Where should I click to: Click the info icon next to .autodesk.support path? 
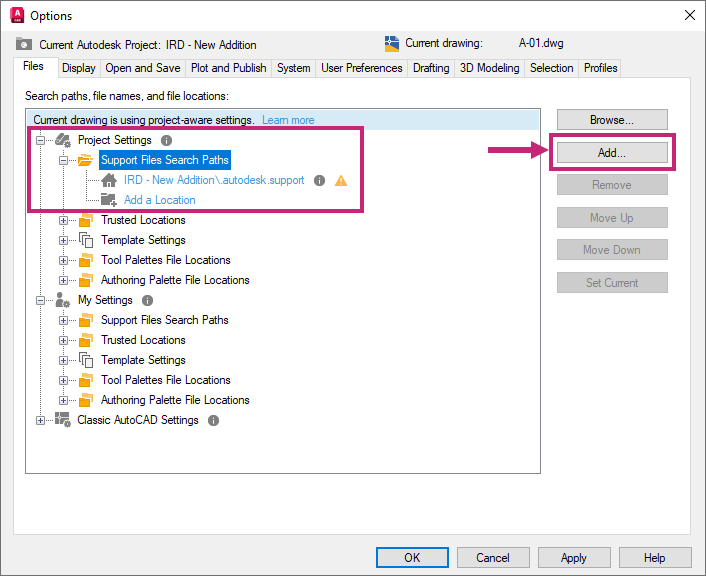[319, 181]
